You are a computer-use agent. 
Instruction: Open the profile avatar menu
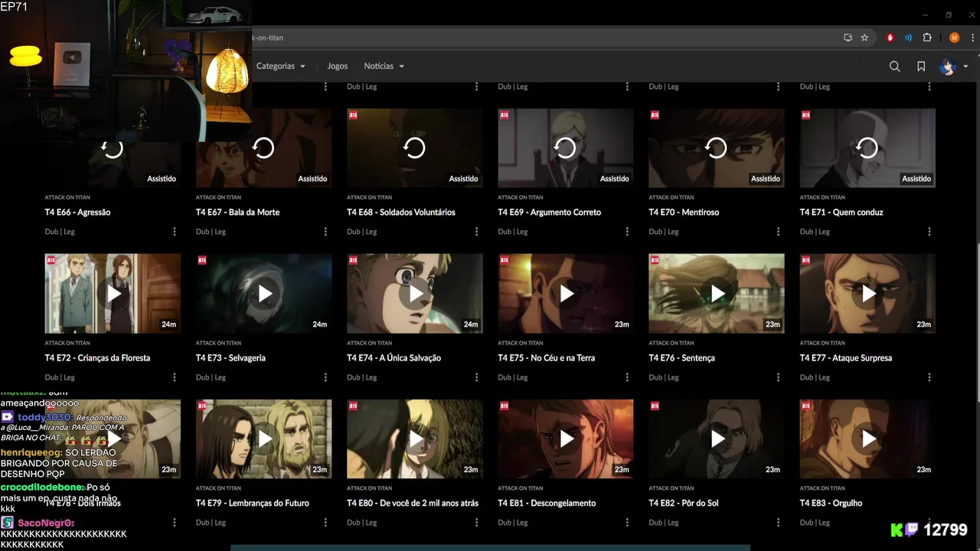tap(953, 67)
